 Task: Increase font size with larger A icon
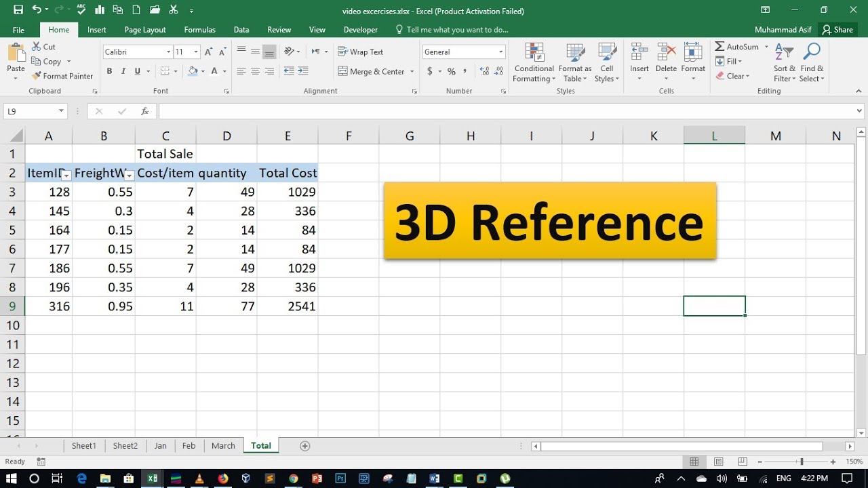click(209, 52)
